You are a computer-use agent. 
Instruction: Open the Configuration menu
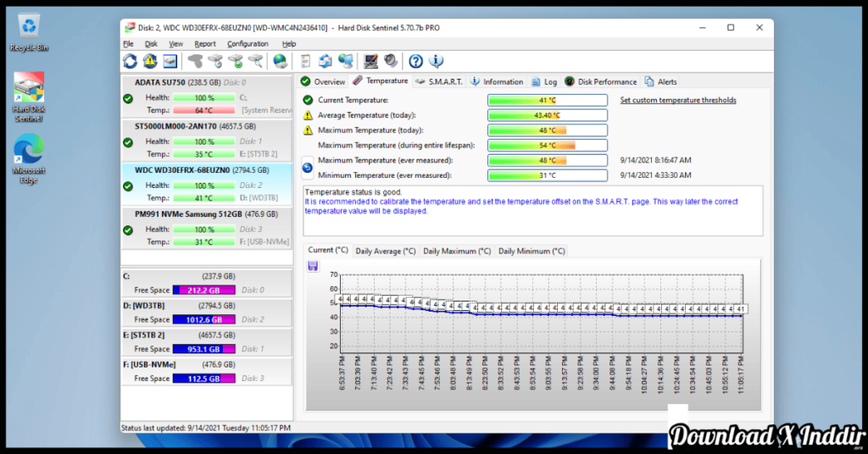pyautogui.click(x=248, y=44)
